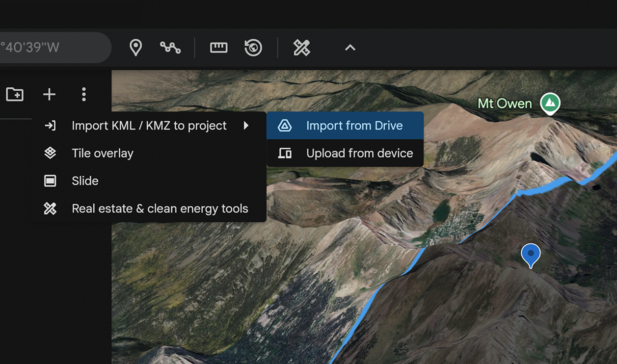Select the Draw path tool
Screen dimensions: 617x364
click(170, 48)
